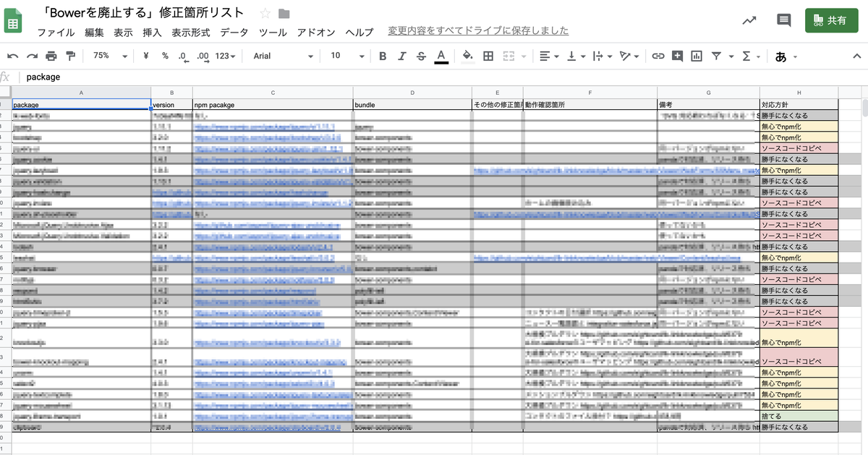Click the vertical scrollbar thumb

[x=864, y=108]
